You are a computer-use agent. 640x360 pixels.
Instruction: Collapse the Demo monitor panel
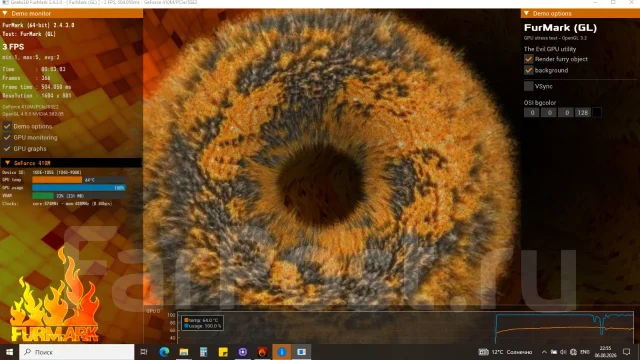click(x=5, y=13)
